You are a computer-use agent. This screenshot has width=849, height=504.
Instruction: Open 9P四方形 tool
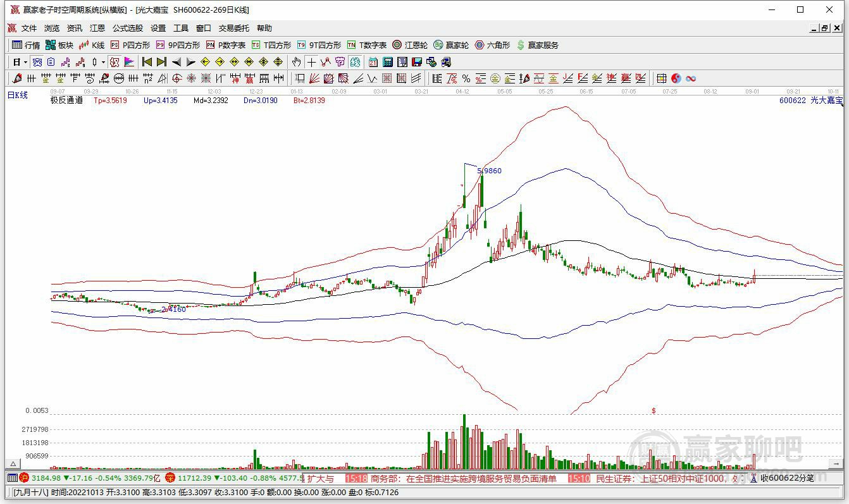pos(178,45)
